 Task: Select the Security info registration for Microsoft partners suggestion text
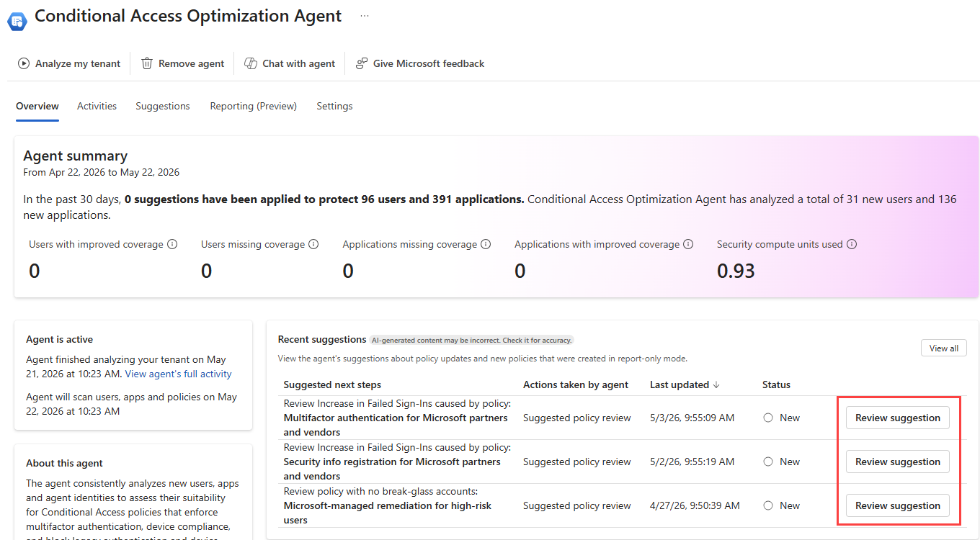point(392,469)
